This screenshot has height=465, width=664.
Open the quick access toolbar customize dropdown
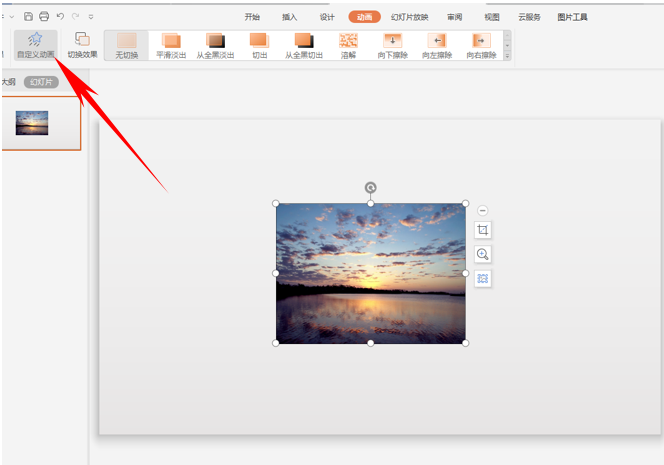[x=91, y=17]
